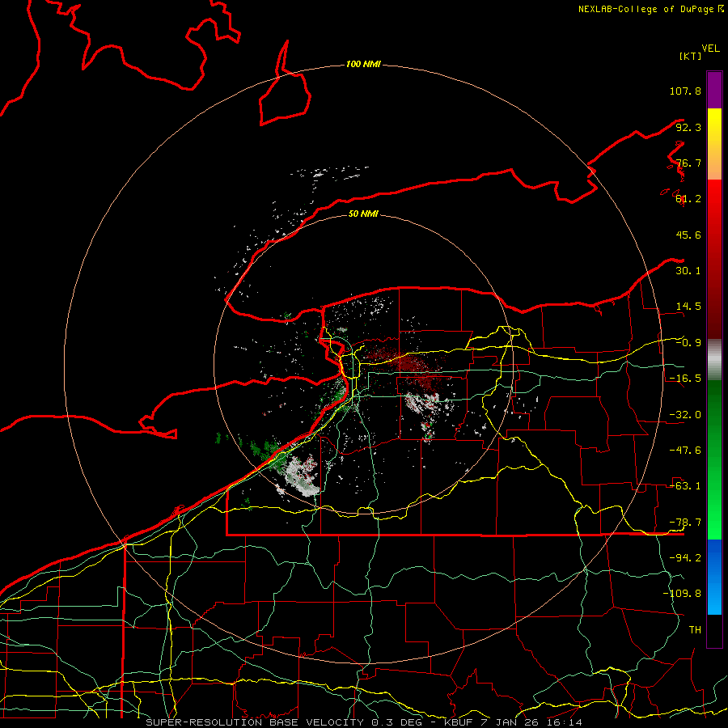Click the -94.2 velocity scale value

click(685, 557)
